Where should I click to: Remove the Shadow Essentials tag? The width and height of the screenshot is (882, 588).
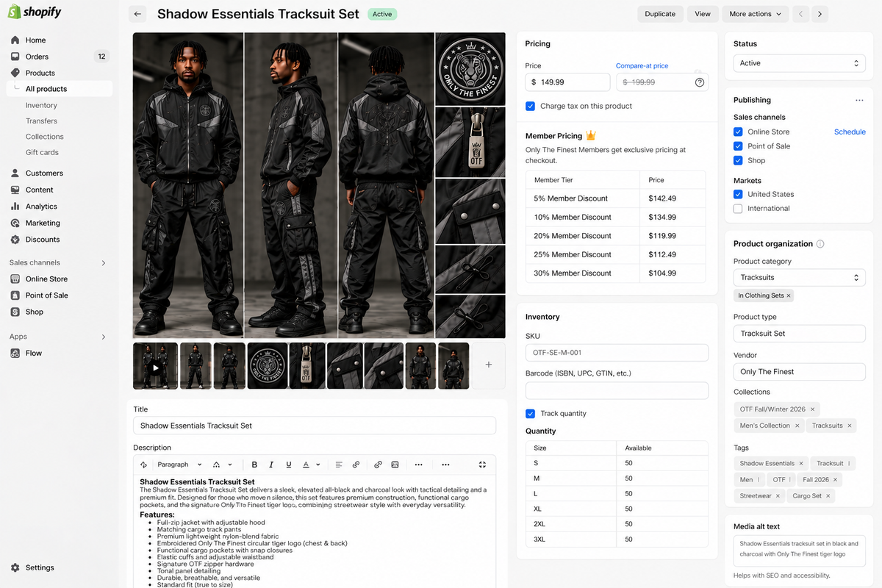click(x=801, y=464)
